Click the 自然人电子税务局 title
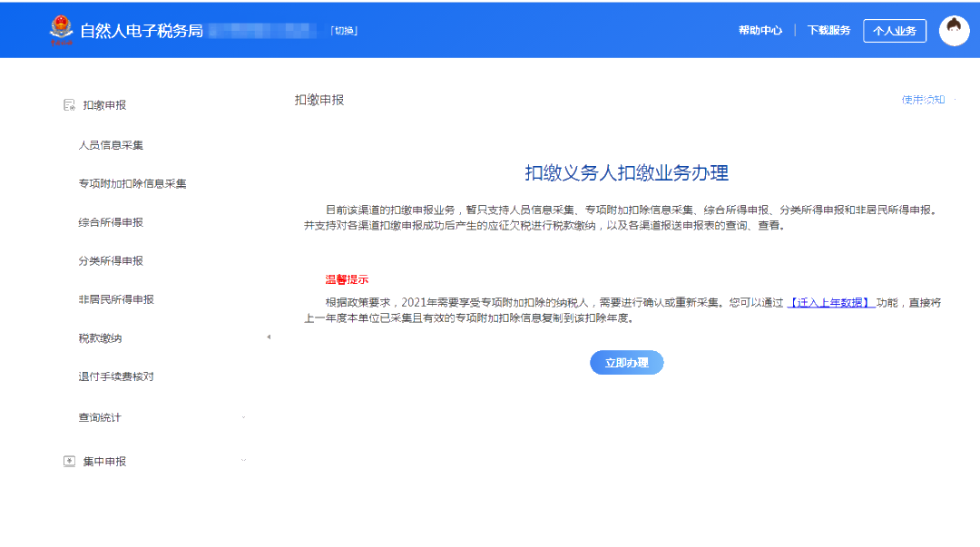 pos(142,31)
